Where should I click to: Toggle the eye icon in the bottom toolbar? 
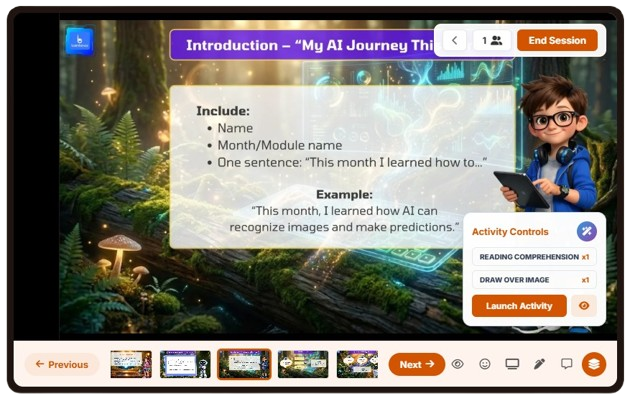458,364
